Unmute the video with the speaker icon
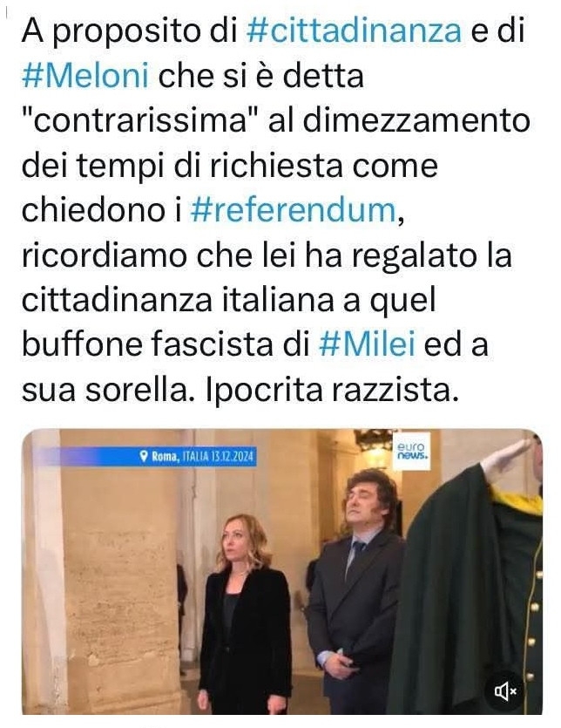The image size is (561, 728). click(x=506, y=691)
